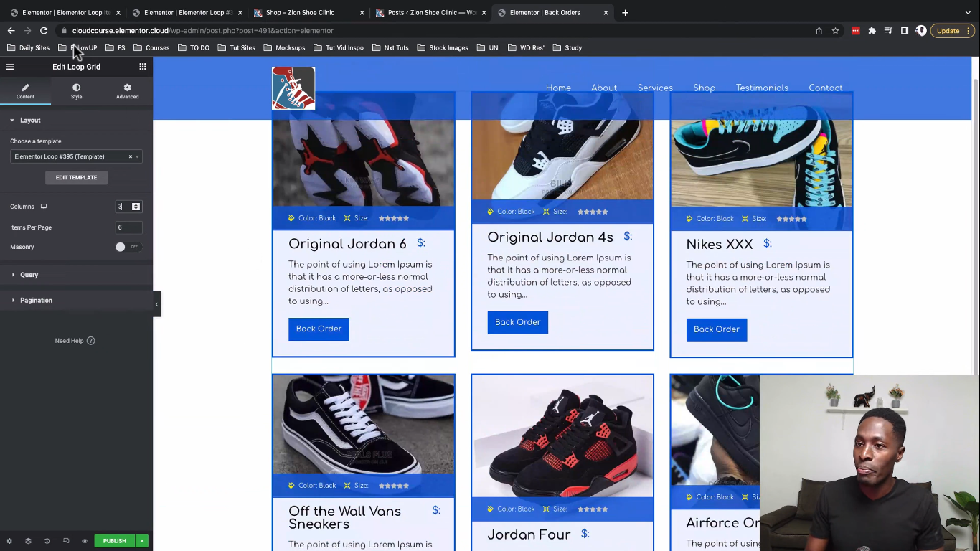Open the media controls icon in the toolbar
The height and width of the screenshot is (551, 980).
888,31
